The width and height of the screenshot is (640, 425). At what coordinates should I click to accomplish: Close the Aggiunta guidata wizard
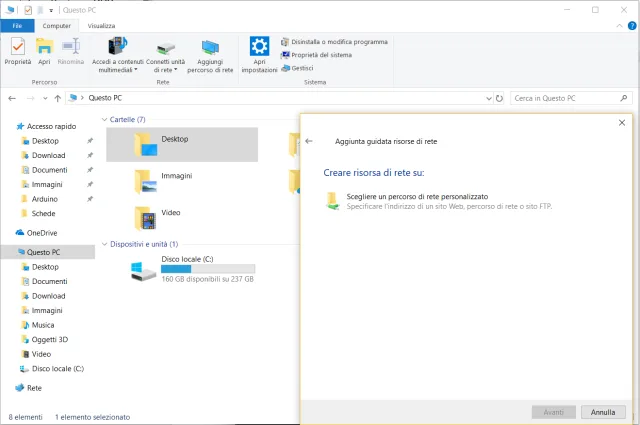click(x=622, y=122)
